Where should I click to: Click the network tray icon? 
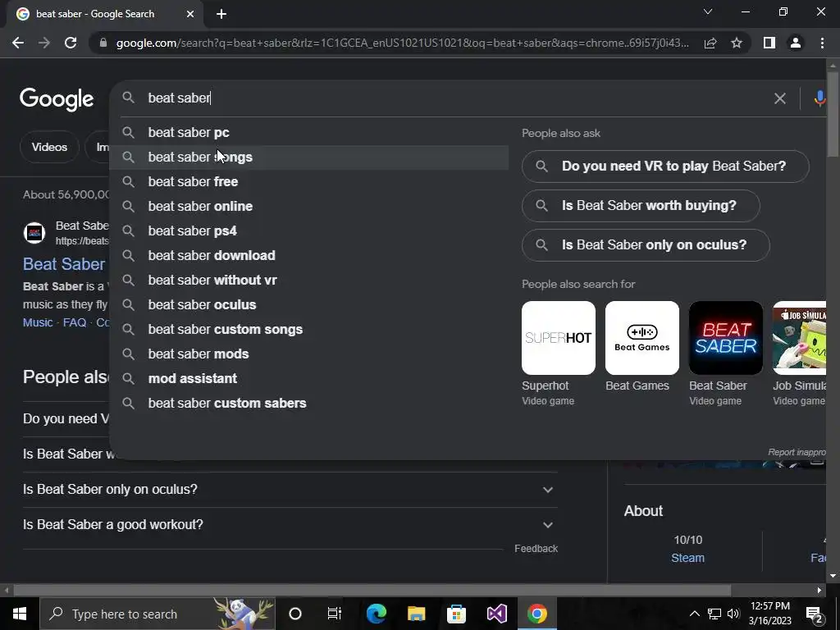coord(714,614)
